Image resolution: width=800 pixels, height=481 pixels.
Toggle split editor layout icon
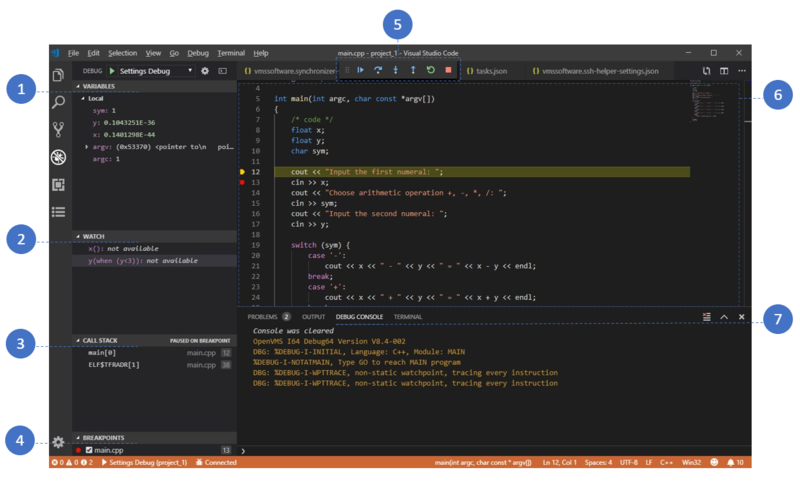click(x=724, y=71)
